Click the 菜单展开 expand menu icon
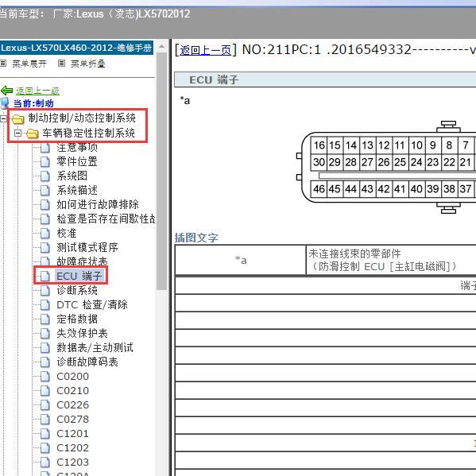This screenshot has height=476, width=476. [3, 63]
